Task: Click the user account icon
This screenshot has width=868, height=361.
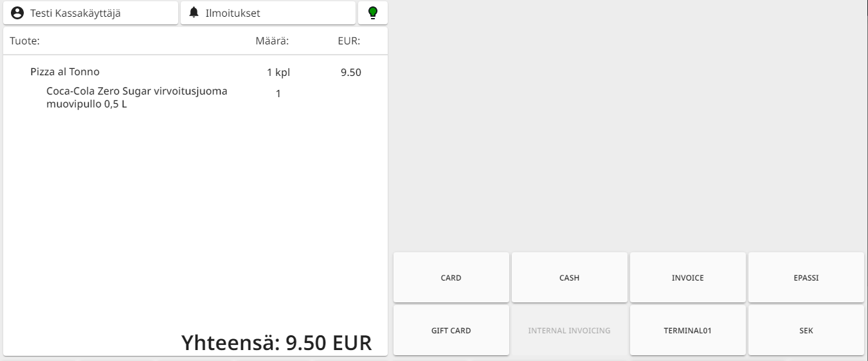Action: (18, 13)
